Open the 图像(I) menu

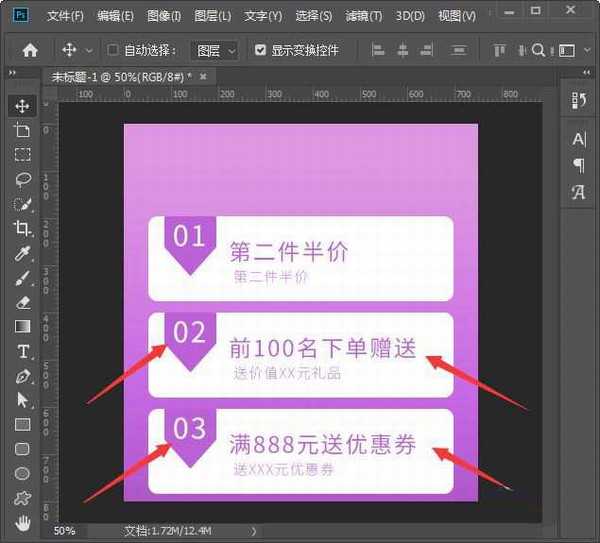tap(164, 16)
